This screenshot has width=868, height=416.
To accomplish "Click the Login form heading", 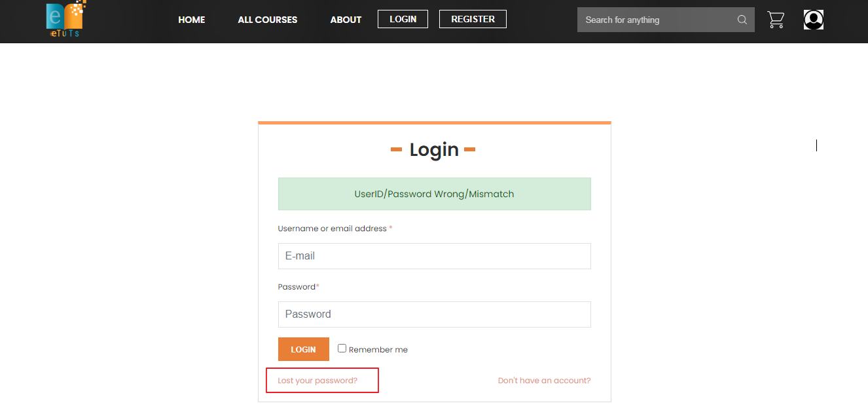I will tap(434, 149).
